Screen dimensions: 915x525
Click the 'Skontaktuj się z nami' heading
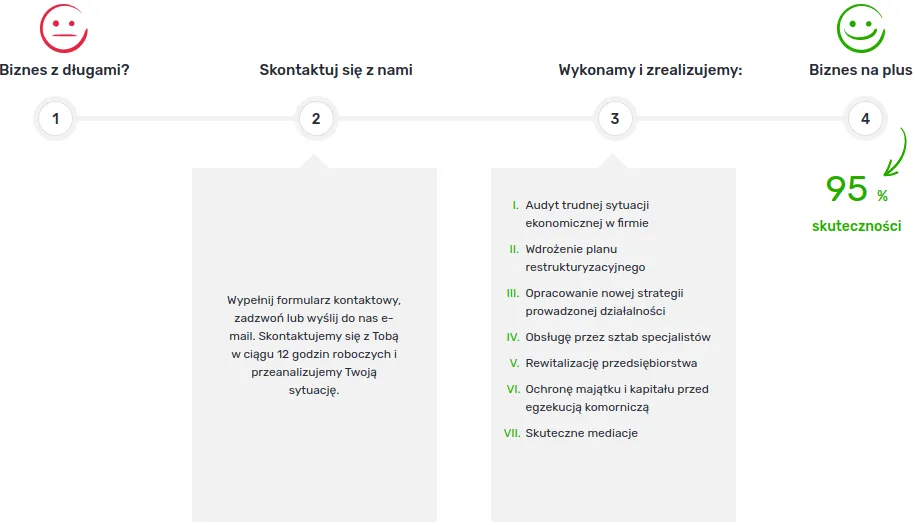tap(336, 70)
